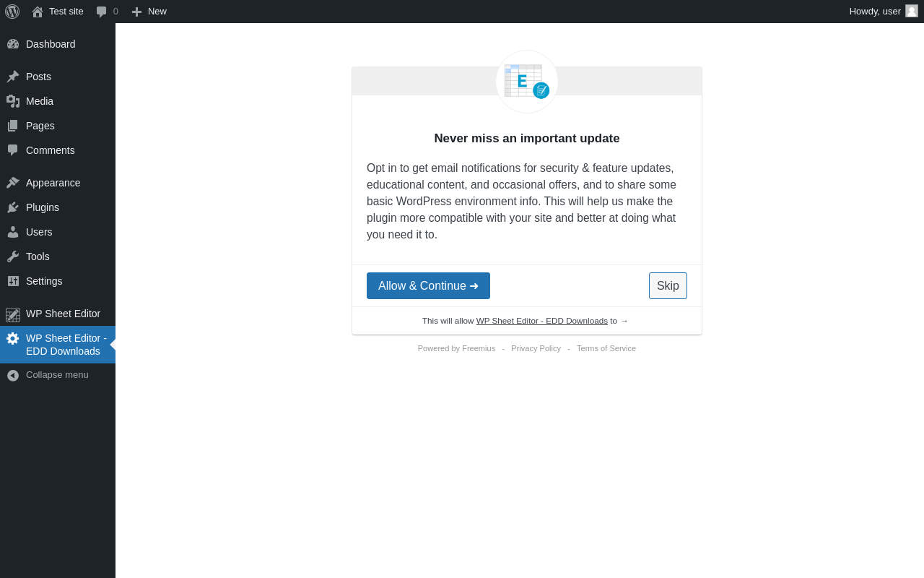Open the Pages menu item
Viewport: 924px width, 578px height.
pos(58,126)
